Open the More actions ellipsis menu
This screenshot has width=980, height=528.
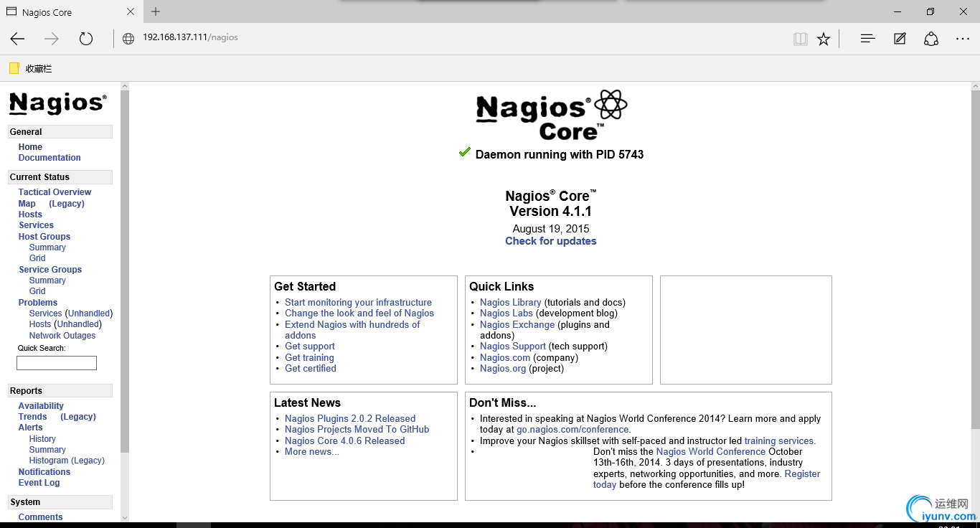(963, 39)
